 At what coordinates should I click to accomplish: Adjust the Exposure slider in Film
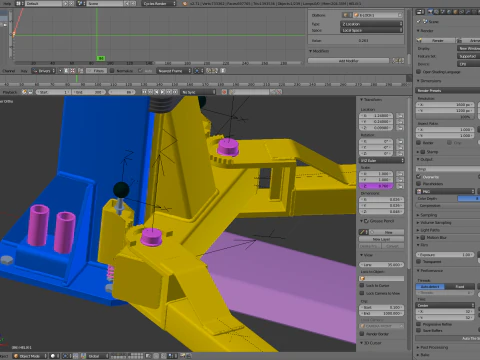445,255
